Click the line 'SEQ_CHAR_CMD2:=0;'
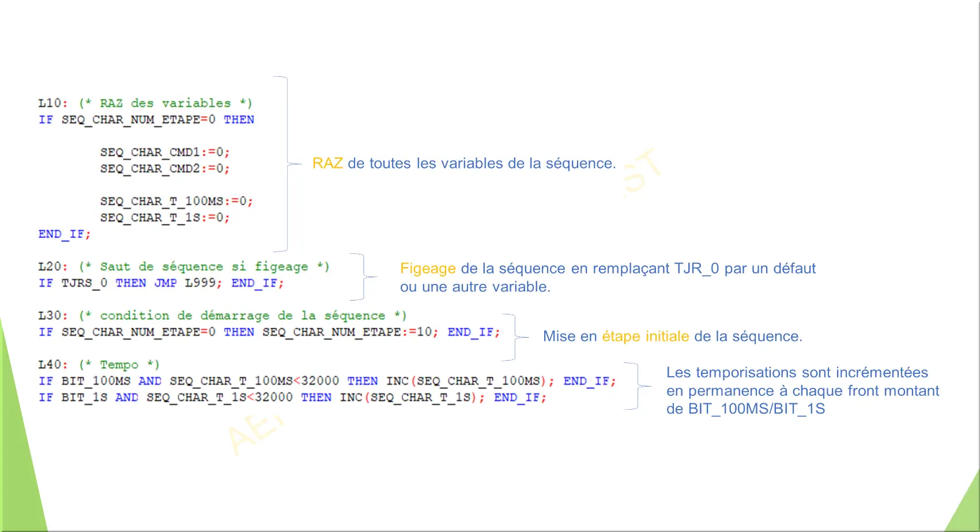 click(165, 168)
